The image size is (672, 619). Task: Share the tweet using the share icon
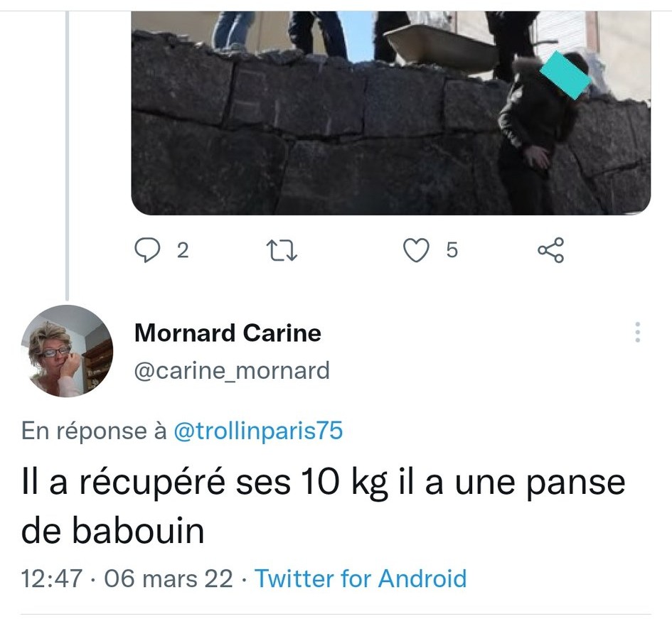click(551, 249)
